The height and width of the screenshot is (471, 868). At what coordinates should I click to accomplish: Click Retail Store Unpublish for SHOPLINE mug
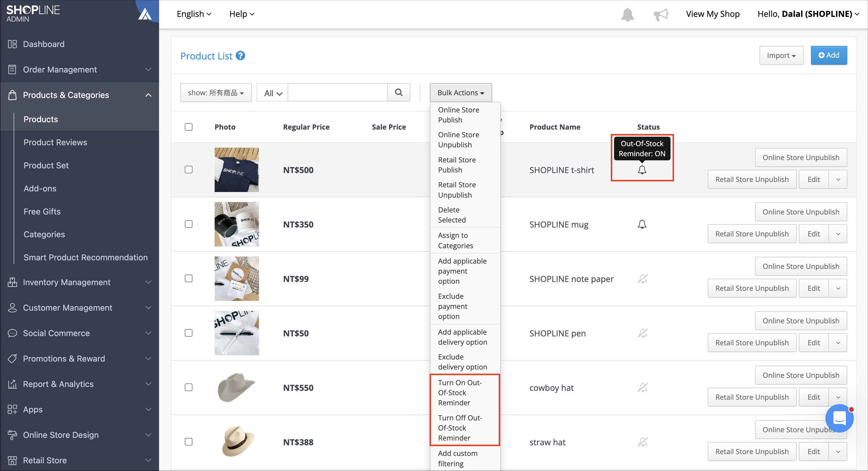[x=752, y=234]
